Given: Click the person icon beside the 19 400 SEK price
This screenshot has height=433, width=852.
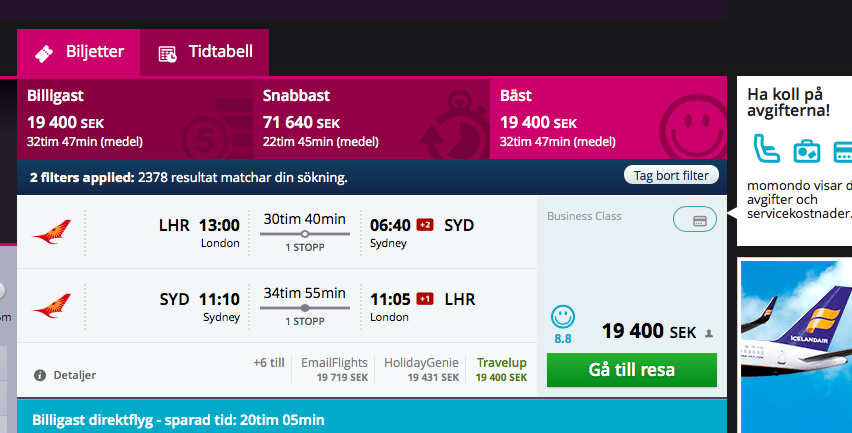Looking at the screenshot, I should point(710,334).
